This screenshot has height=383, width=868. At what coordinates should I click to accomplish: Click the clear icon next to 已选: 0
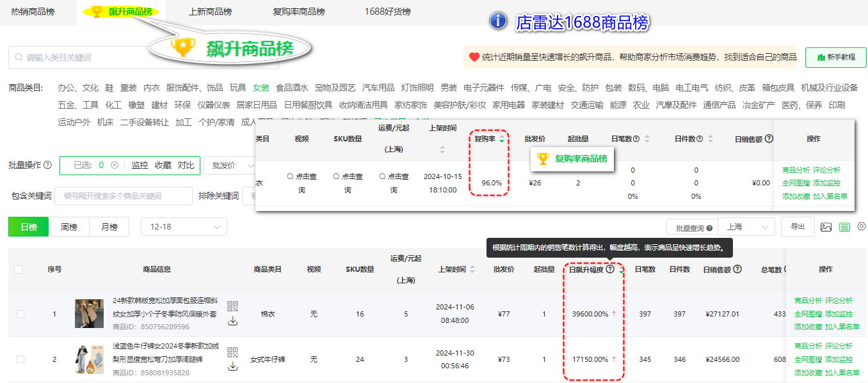(115, 166)
